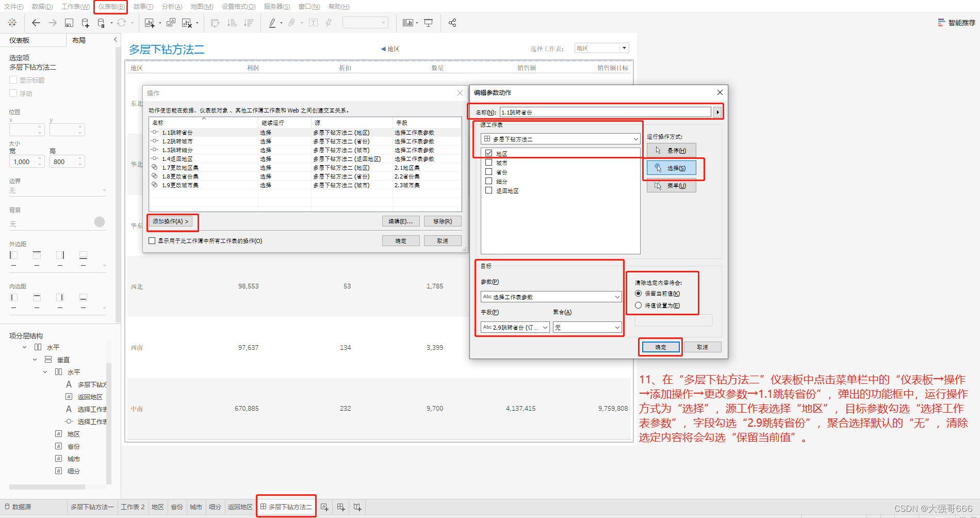Open the 选择工作表参数 parameter dropdown
This screenshot has width=980, height=518.
coord(551,297)
